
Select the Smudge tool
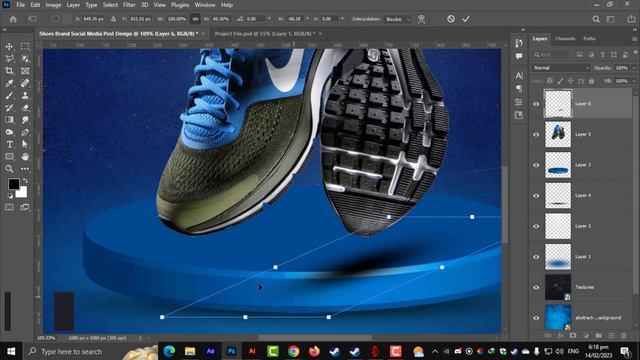(25, 120)
